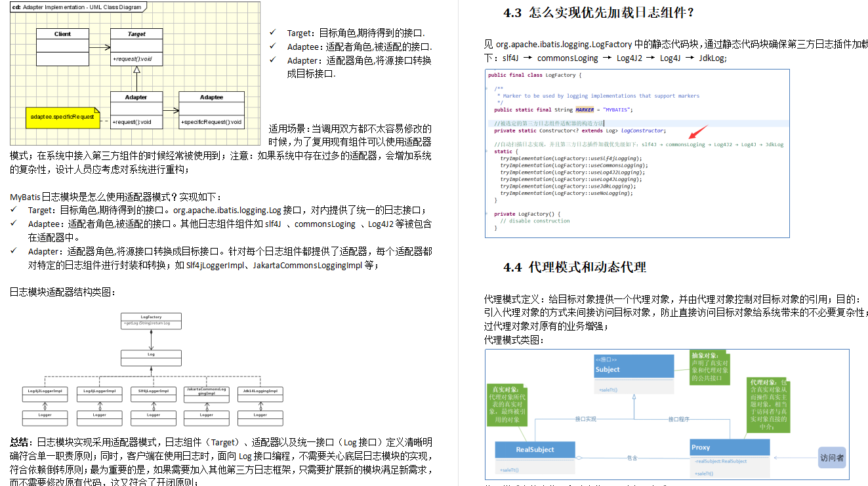Click the JakartaCommonsLoggingImpl box in class diagram
This screenshot has width=868, height=486.
[207, 393]
